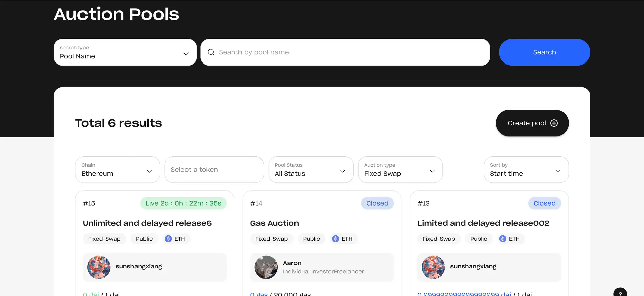The width and height of the screenshot is (644, 296).
Task: Open the Sort by dropdown
Action: [x=526, y=170]
